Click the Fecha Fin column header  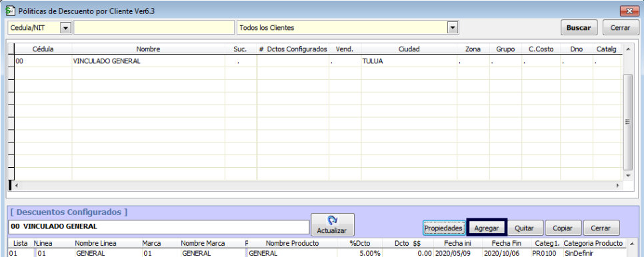pos(506,243)
